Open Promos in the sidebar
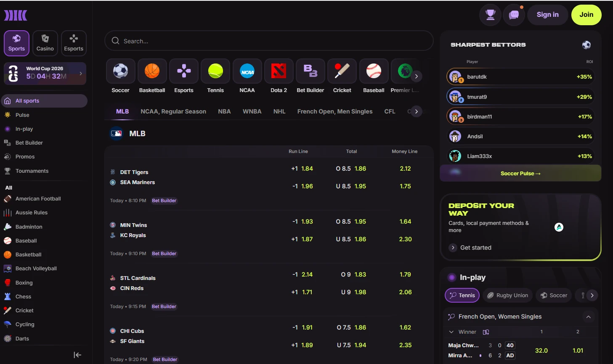Screen dimensions: 613x364 click(x=25, y=156)
